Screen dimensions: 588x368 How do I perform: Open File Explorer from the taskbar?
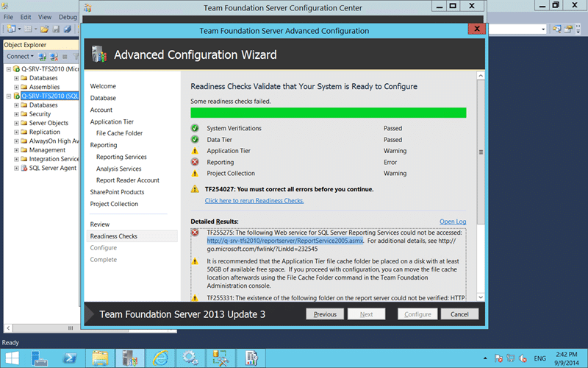coord(100,358)
